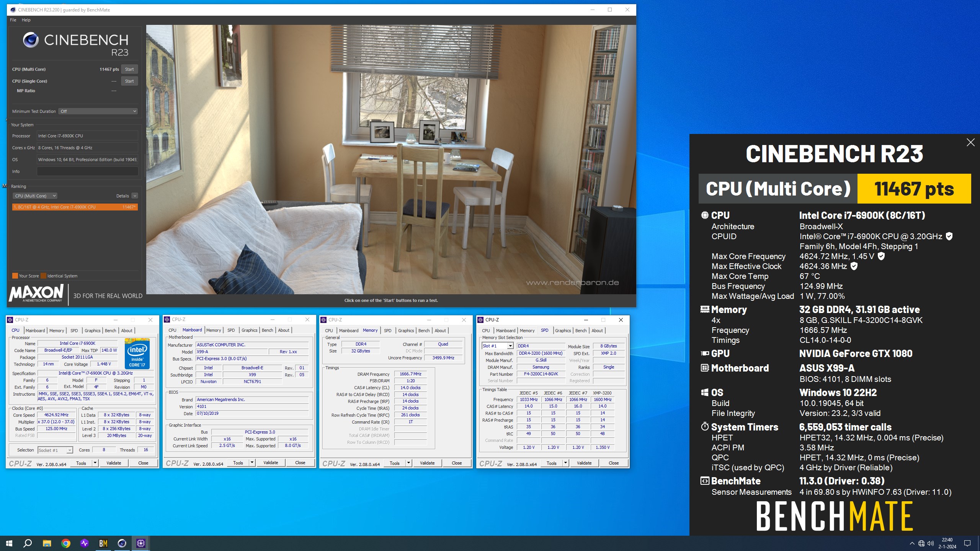Click the 11467 pts yellow score box
Screen dimensions: 980x551
[x=914, y=189]
